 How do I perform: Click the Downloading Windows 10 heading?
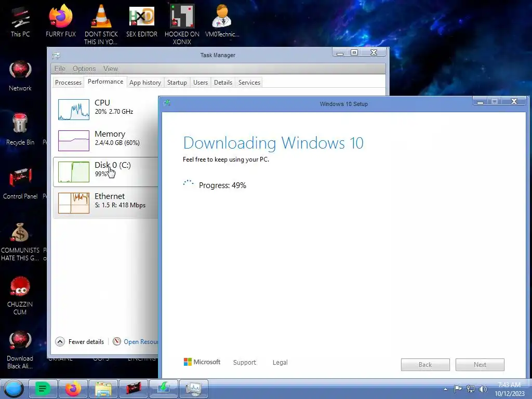pos(273,143)
